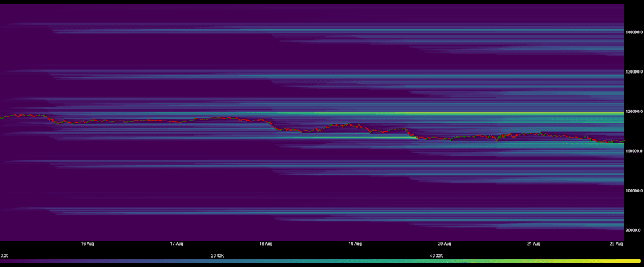Click the 110000.0 price axis label
This screenshot has height=267, width=644.
pyautogui.click(x=634, y=151)
